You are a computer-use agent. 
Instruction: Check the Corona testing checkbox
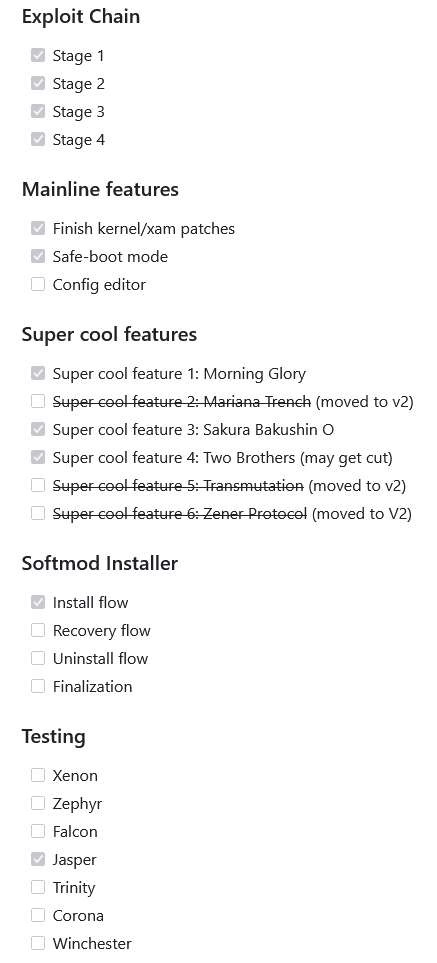pyautogui.click(x=38, y=915)
